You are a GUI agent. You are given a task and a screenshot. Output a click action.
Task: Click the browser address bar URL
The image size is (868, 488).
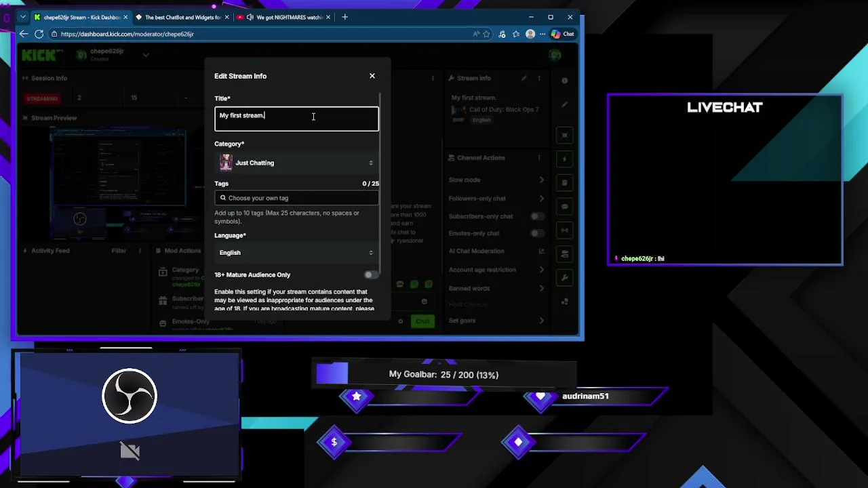[x=127, y=34]
